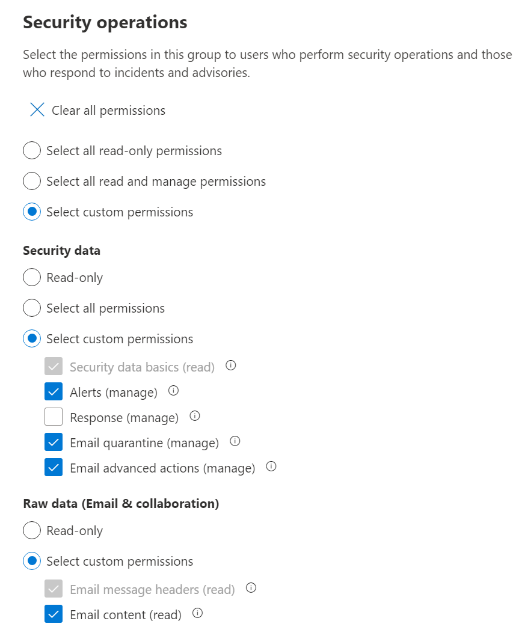
Task: Uncheck the Alerts (manage) checkbox
Action: click(53, 391)
